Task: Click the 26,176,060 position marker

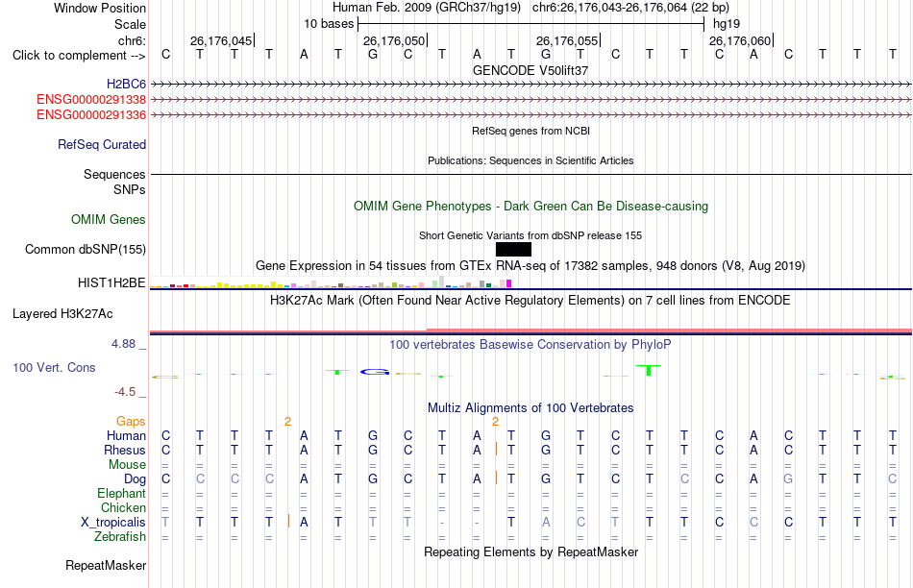Action: point(740,40)
